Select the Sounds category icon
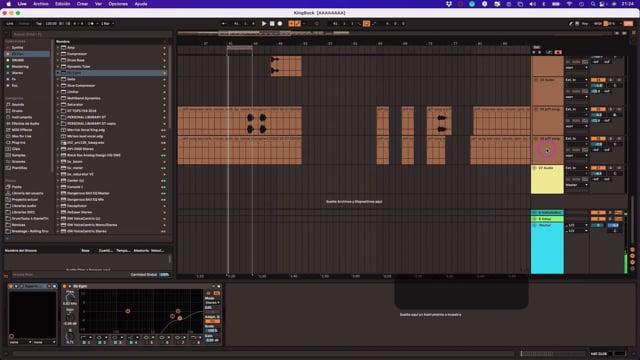 pos(8,104)
